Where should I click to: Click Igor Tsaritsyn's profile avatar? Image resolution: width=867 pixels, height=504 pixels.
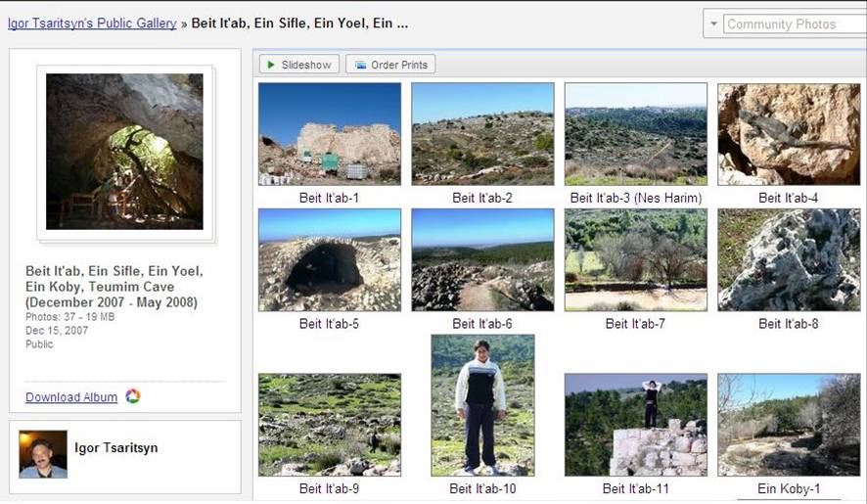[43, 455]
